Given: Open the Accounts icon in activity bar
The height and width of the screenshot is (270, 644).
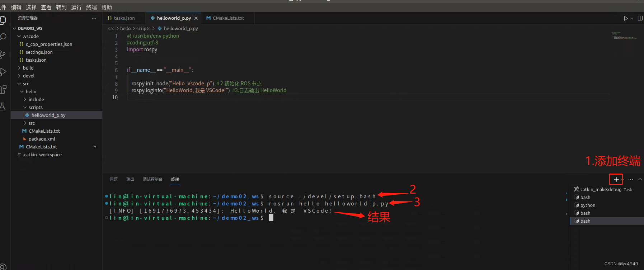Looking at the screenshot, I should 3,266.
